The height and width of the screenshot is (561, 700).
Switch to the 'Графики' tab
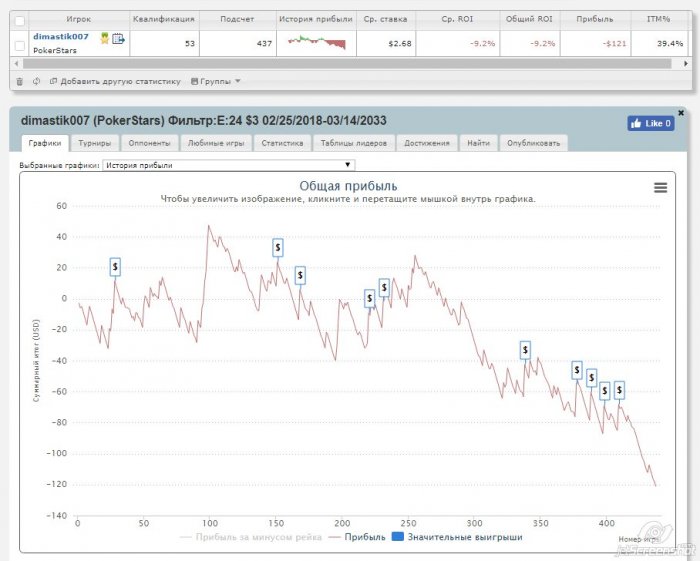pos(45,143)
